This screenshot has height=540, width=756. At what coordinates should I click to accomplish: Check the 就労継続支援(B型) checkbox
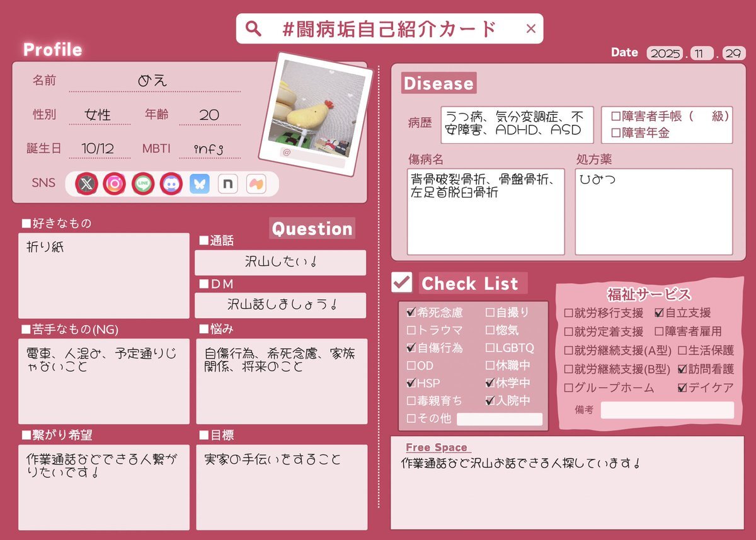(x=568, y=369)
